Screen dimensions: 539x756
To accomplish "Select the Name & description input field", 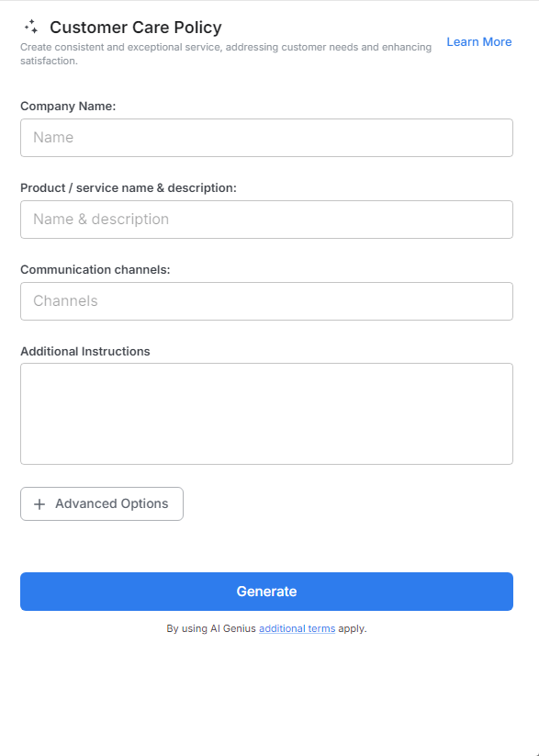I will [x=266, y=219].
